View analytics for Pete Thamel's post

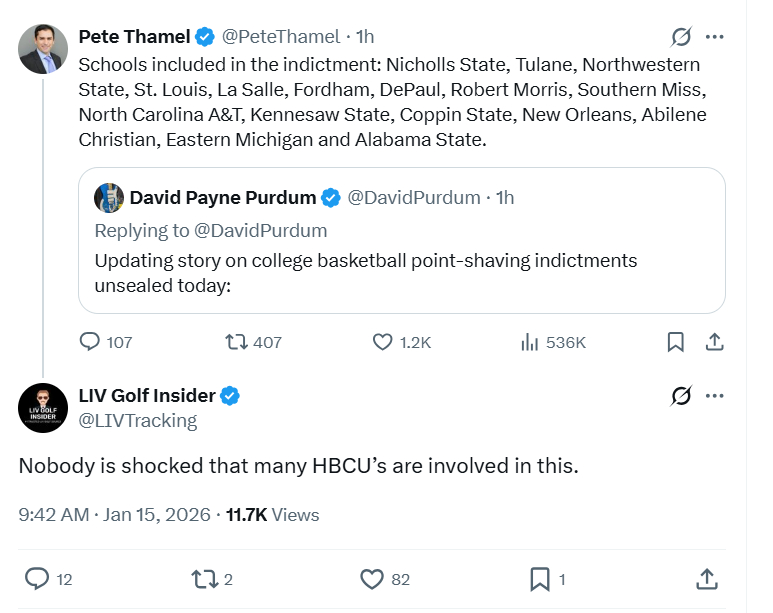[x=530, y=342]
